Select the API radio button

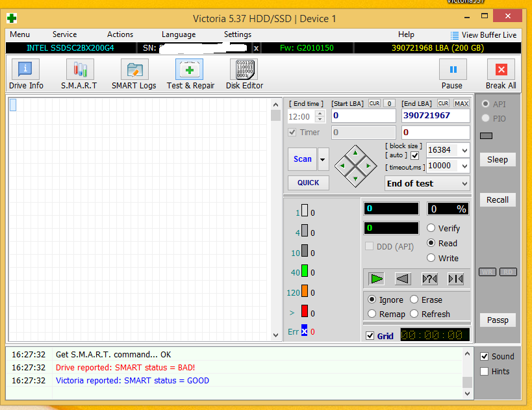[485, 103]
